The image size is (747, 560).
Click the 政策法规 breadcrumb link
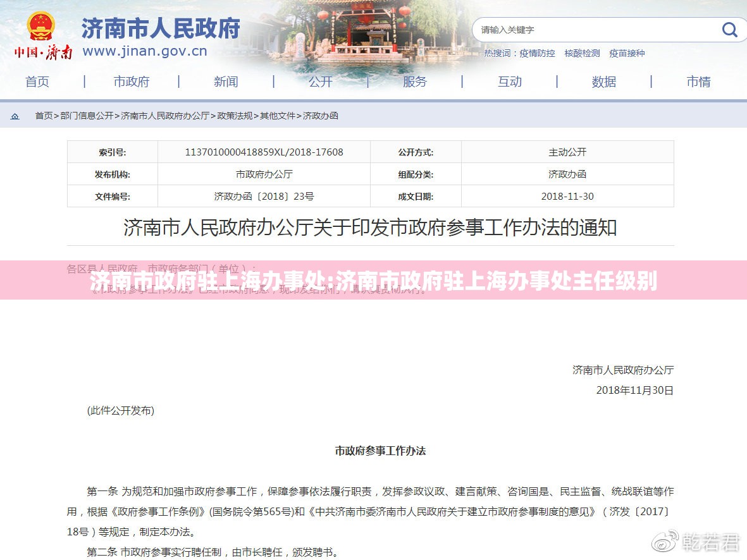click(235, 116)
